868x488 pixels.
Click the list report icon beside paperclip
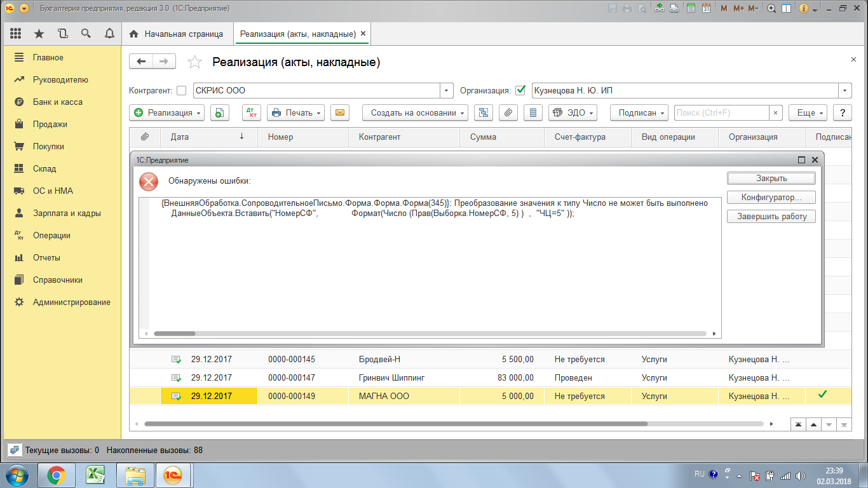(532, 112)
